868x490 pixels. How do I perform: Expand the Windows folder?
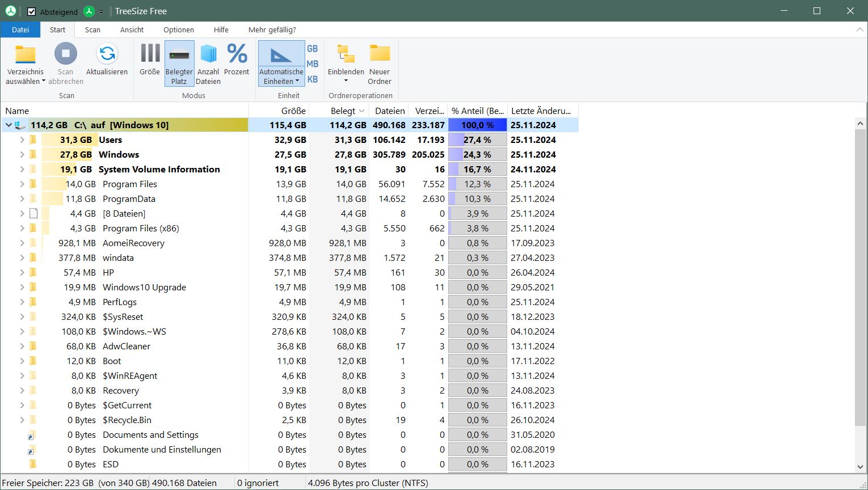22,155
